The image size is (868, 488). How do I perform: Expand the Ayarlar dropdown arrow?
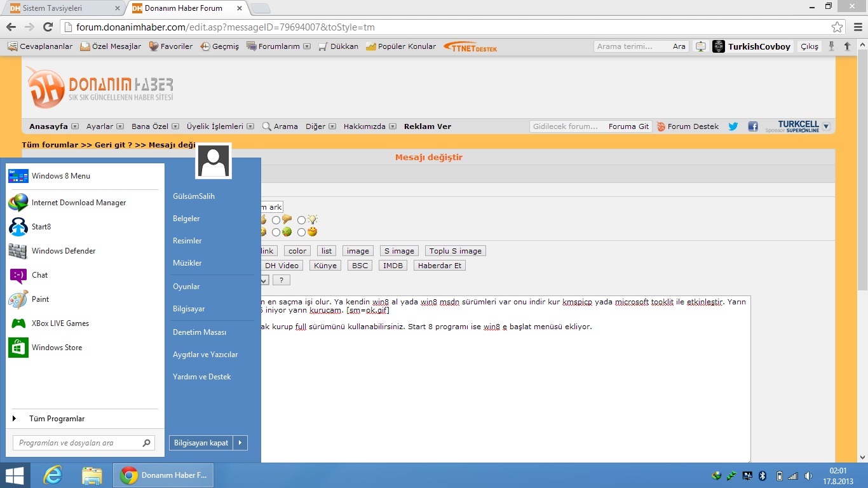coord(120,126)
